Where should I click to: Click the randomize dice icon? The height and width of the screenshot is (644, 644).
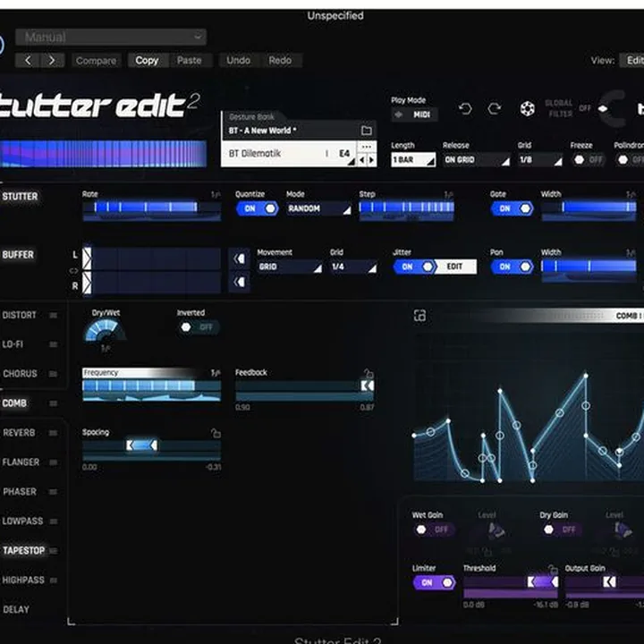[528, 109]
